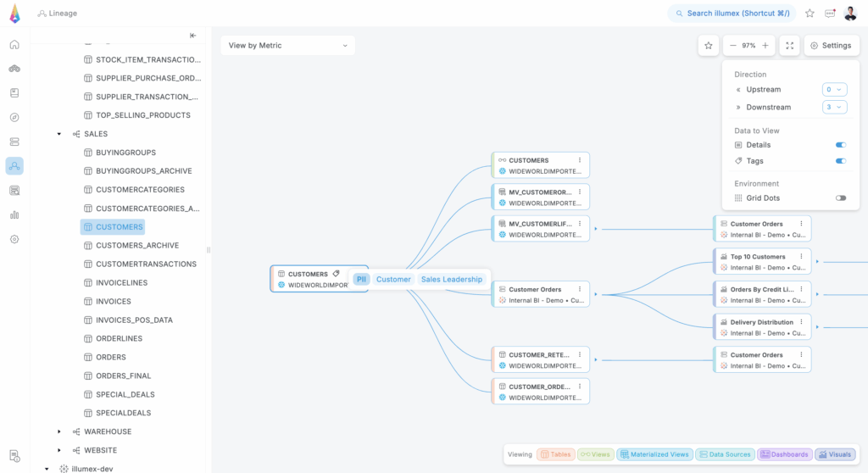Viewport: 868px width, 473px height.
Task: Zoom out with the minus icon
Action: (x=732, y=46)
